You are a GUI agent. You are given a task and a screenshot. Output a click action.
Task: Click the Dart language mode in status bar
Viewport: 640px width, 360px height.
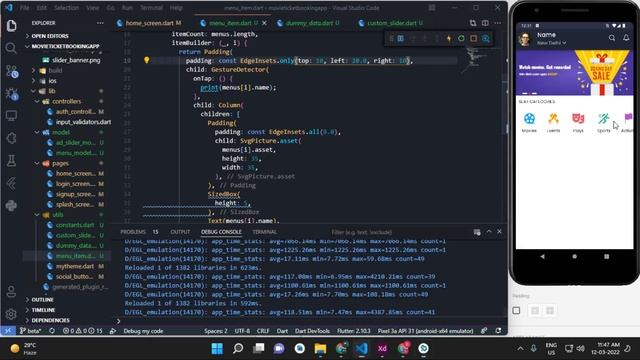tap(282, 331)
